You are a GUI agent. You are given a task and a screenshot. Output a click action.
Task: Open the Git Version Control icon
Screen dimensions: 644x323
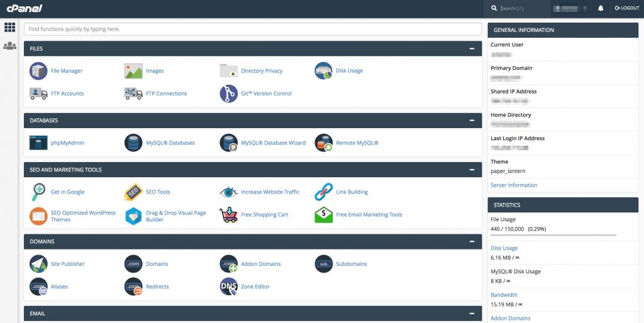click(x=228, y=94)
